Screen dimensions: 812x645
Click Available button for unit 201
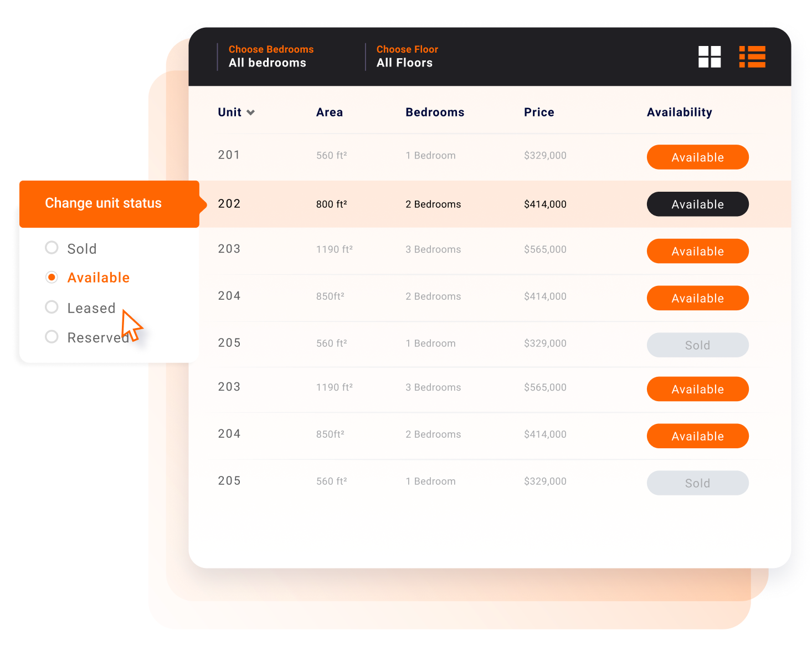pos(697,157)
